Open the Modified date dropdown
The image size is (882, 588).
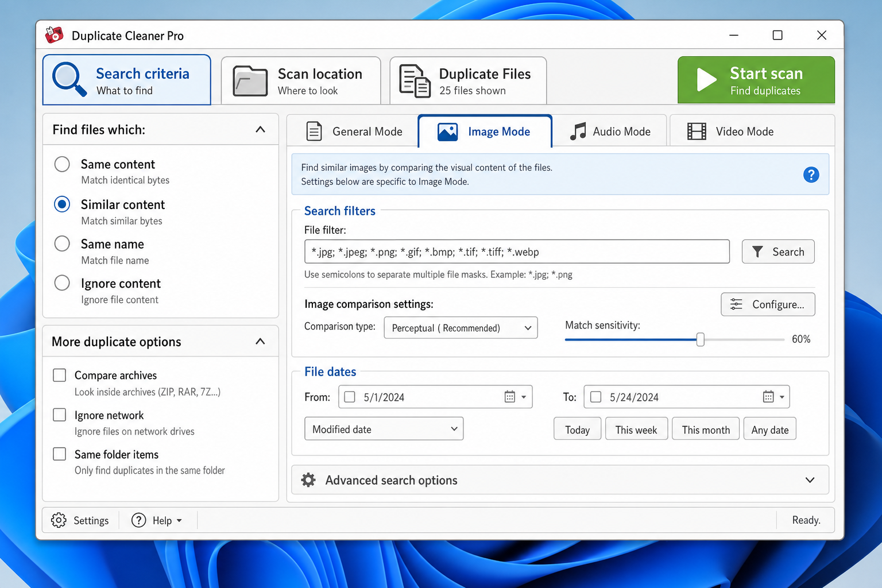coord(384,429)
